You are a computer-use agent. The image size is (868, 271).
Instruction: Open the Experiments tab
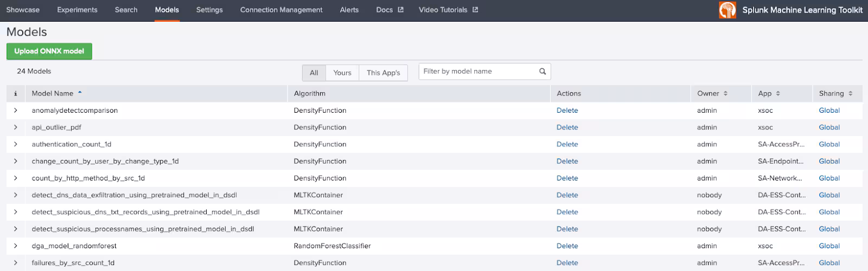77,10
